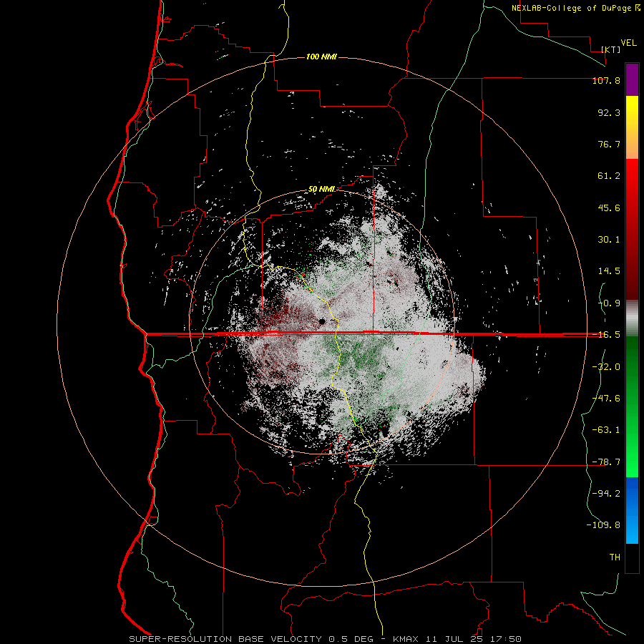Click the 30.1 velocity scale value
The height and width of the screenshot is (644, 644).
(609, 240)
